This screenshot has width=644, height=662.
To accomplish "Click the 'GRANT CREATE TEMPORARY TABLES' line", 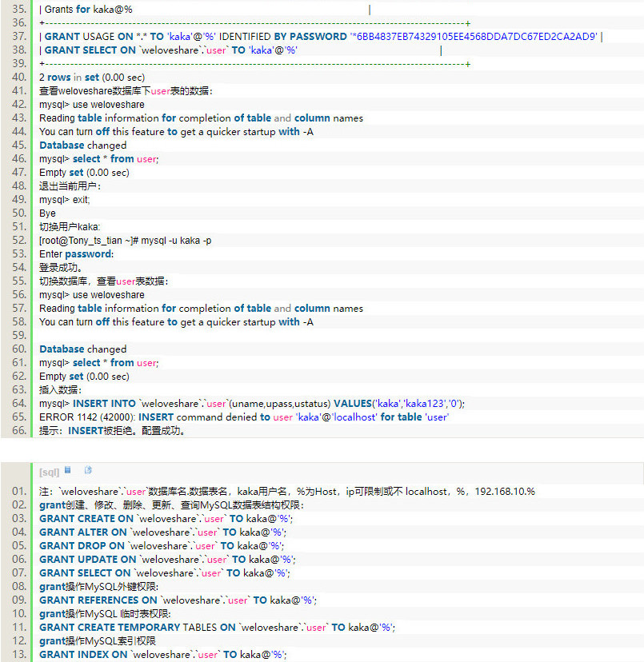I will [x=217, y=627].
